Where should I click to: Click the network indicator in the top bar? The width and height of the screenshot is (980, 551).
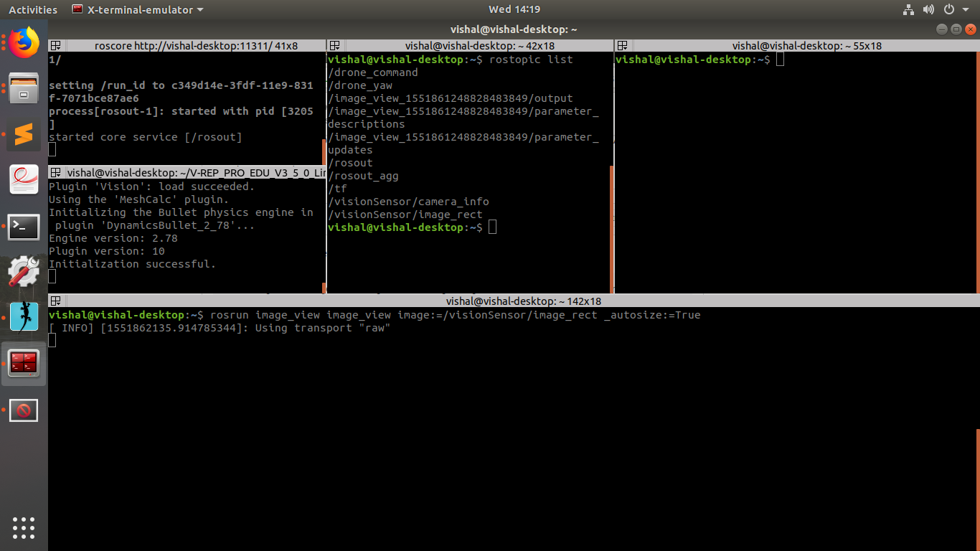click(x=908, y=9)
